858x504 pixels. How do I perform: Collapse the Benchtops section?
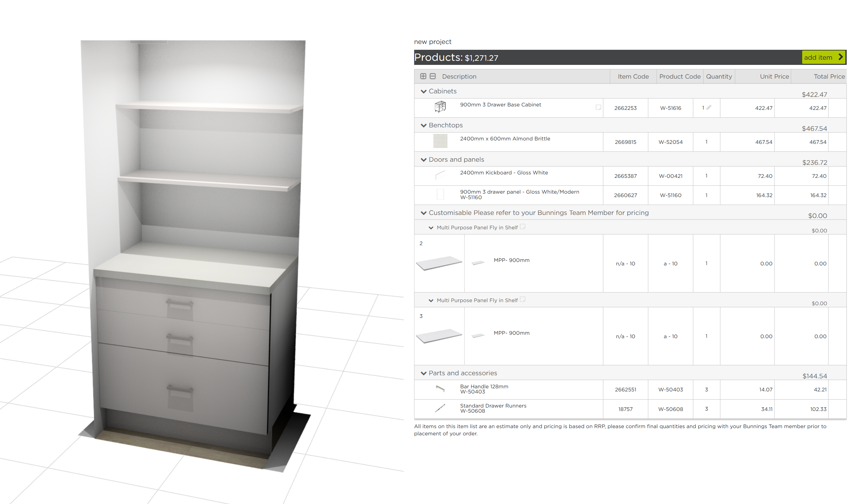click(424, 125)
